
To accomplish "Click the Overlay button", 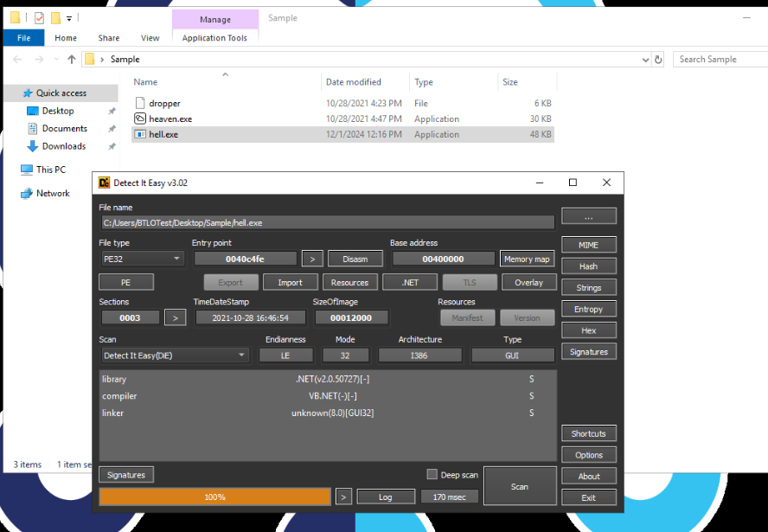I will pyautogui.click(x=529, y=282).
